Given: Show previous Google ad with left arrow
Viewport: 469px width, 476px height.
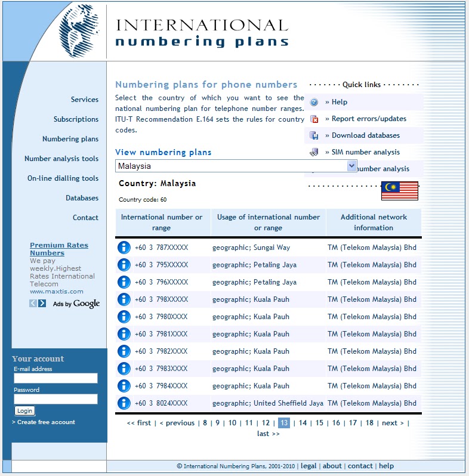Looking at the screenshot, I should tap(33, 303).
